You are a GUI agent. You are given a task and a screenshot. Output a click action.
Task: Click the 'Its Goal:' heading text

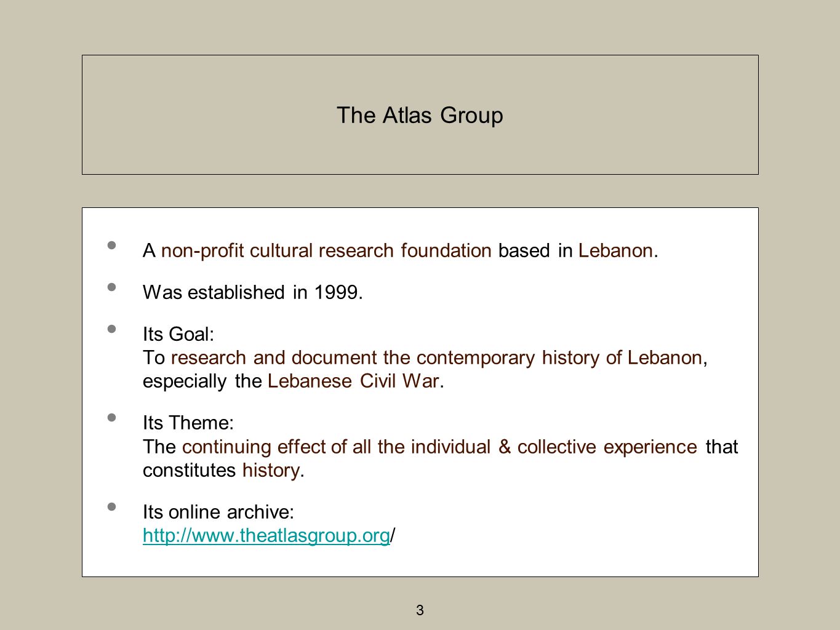[178, 334]
